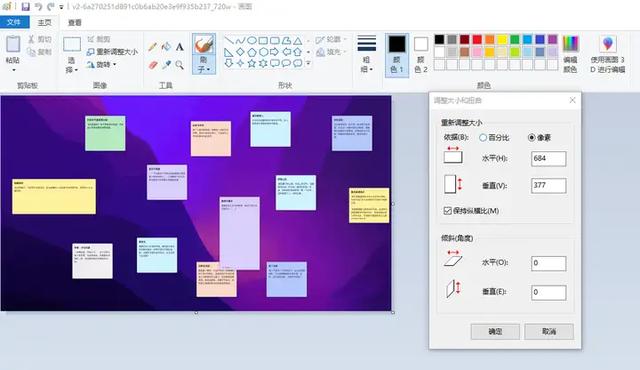Open the Rotate dropdown menu
Viewport: 640px width, 370px height.
click(x=101, y=64)
